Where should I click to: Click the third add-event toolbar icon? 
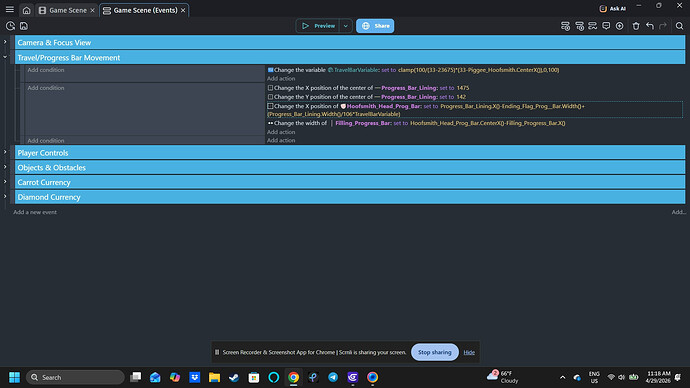(593, 26)
